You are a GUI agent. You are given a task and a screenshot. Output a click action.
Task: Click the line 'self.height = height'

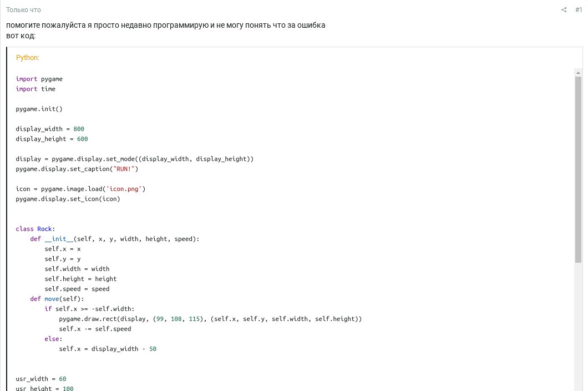pos(80,279)
